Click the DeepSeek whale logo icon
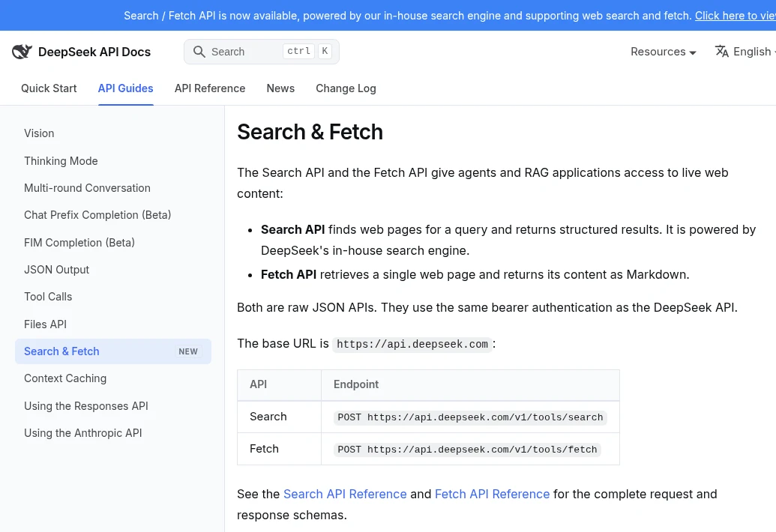The height and width of the screenshot is (532, 776). tap(22, 52)
